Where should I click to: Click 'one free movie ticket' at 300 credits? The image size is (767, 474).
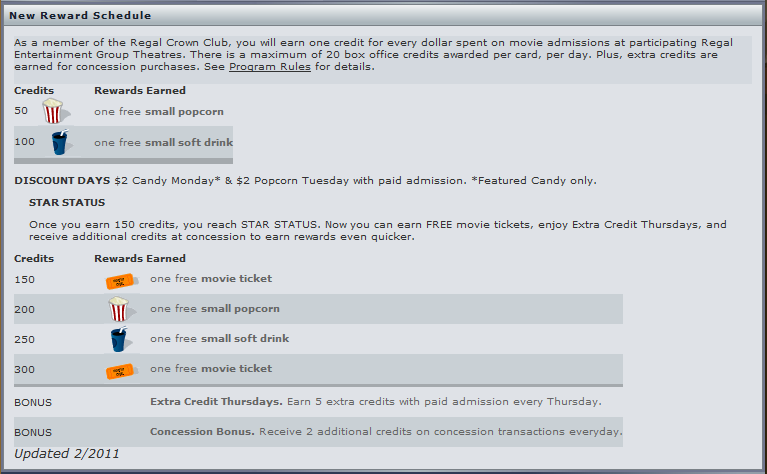point(211,368)
